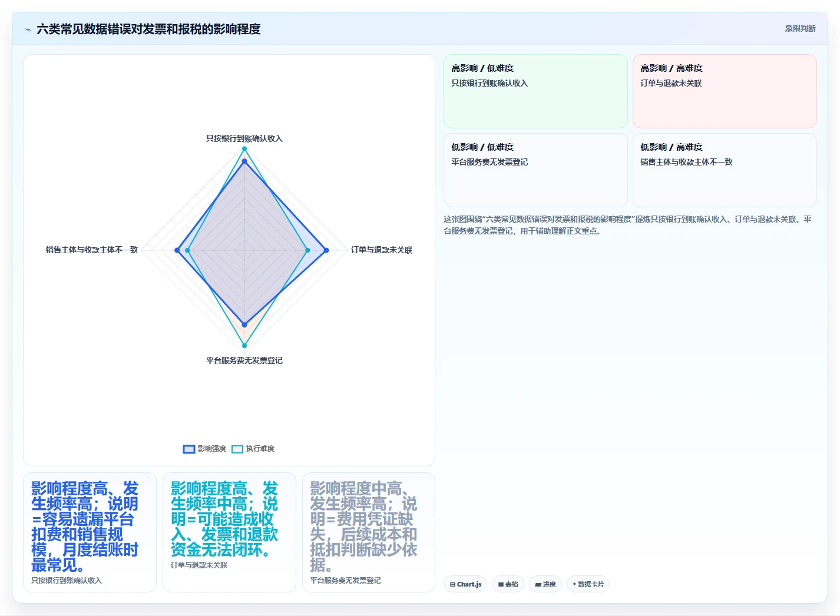Toggle the 影响强度 legend swatch

click(x=189, y=449)
